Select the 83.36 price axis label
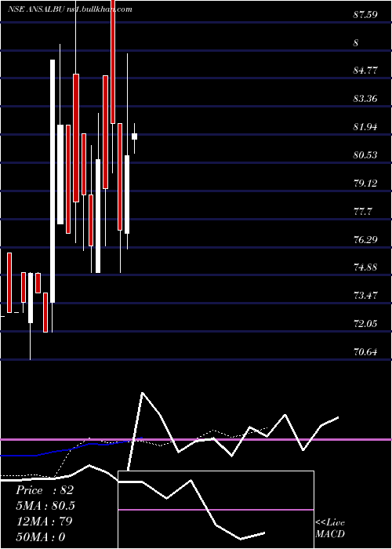The height and width of the screenshot is (549, 392). click(365, 99)
